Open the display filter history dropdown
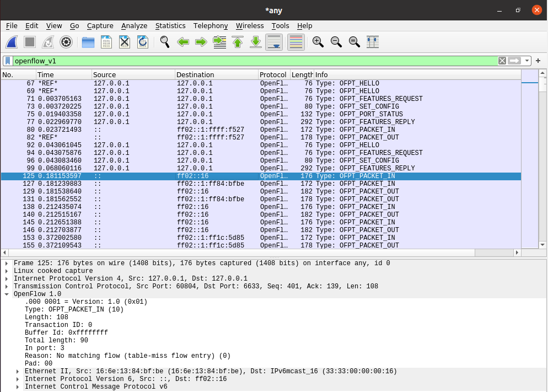548x392 pixels. tap(528, 61)
